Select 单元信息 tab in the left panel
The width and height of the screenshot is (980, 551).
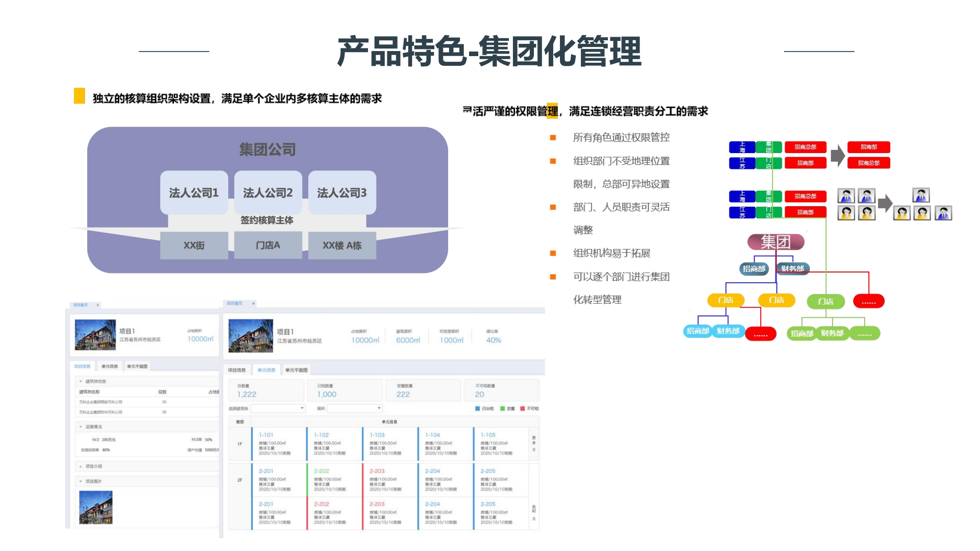[109, 366]
